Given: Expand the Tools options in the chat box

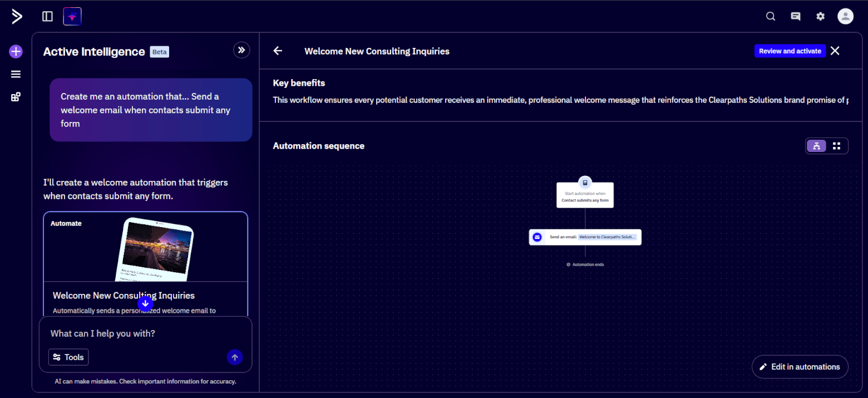Looking at the screenshot, I should [68, 357].
